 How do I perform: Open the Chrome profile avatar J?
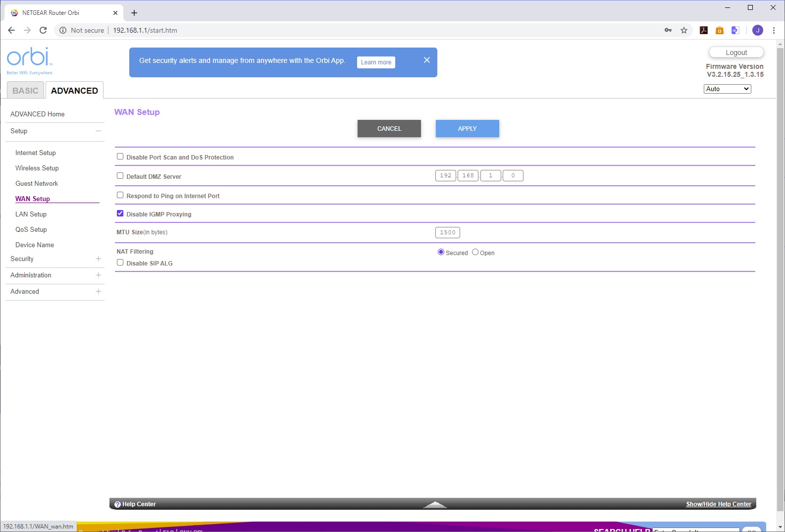[x=758, y=30]
